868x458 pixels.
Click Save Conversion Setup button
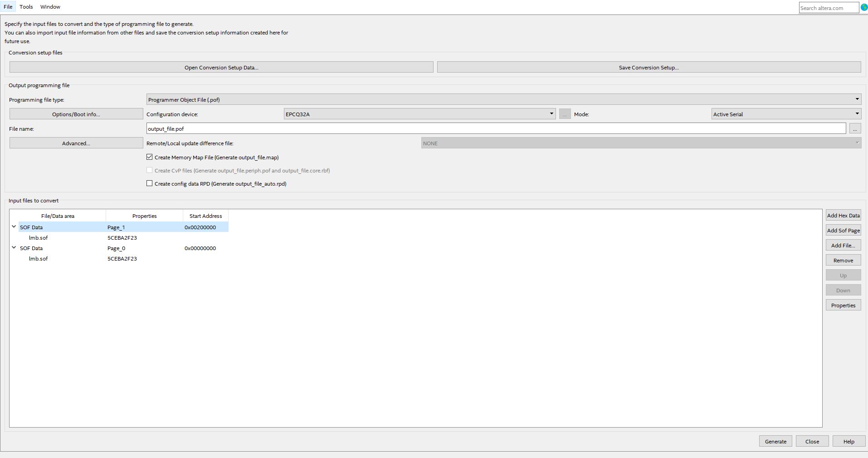point(649,67)
